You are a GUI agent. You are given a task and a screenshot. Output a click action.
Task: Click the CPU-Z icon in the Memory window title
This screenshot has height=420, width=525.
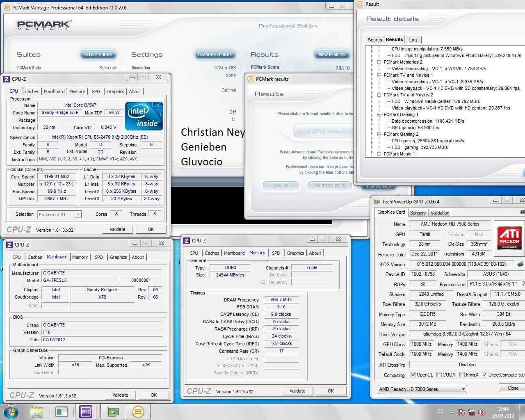pos(187,241)
